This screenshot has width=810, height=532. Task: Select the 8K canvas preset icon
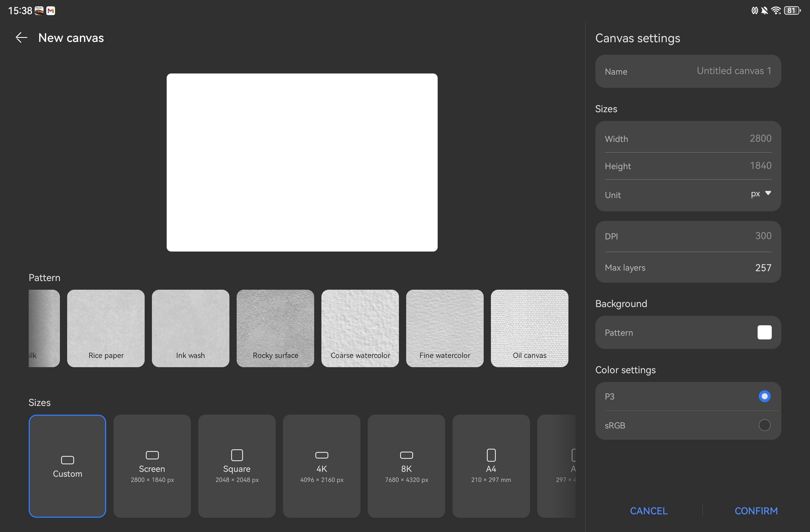406,455
